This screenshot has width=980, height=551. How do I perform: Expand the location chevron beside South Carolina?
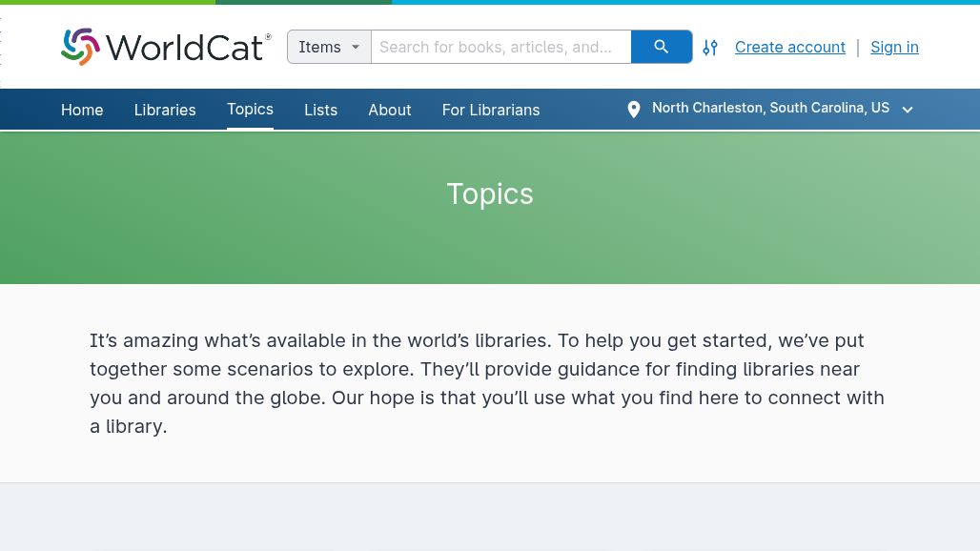pyautogui.click(x=907, y=110)
